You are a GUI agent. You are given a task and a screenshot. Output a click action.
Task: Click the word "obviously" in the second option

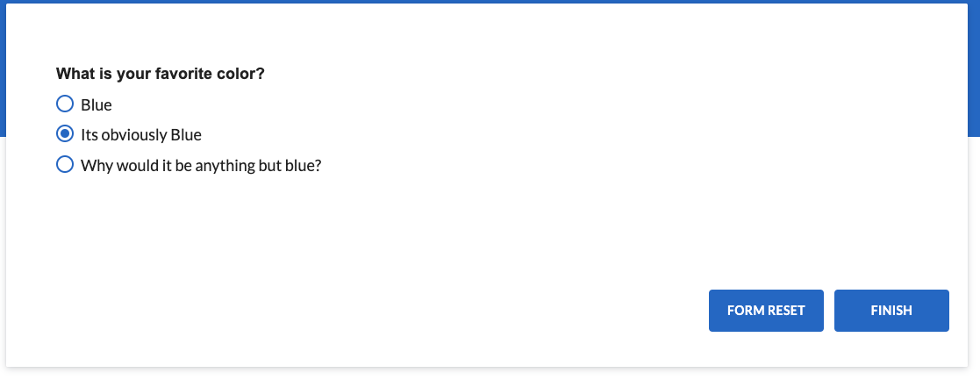coord(129,135)
